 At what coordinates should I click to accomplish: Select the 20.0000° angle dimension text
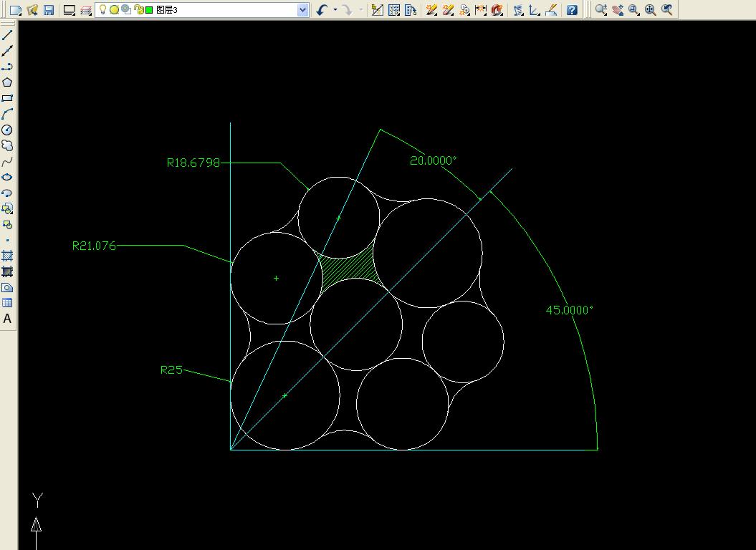click(433, 160)
